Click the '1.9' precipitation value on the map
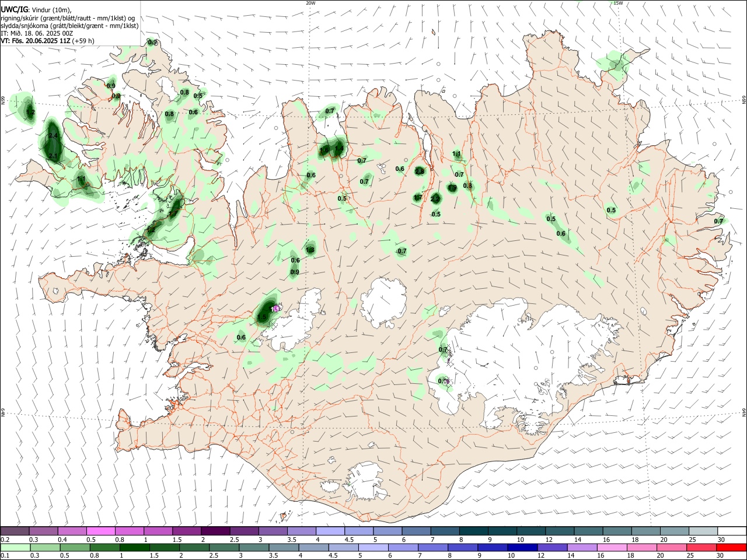Viewport: 747px width, 560px height. [x=452, y=188]
